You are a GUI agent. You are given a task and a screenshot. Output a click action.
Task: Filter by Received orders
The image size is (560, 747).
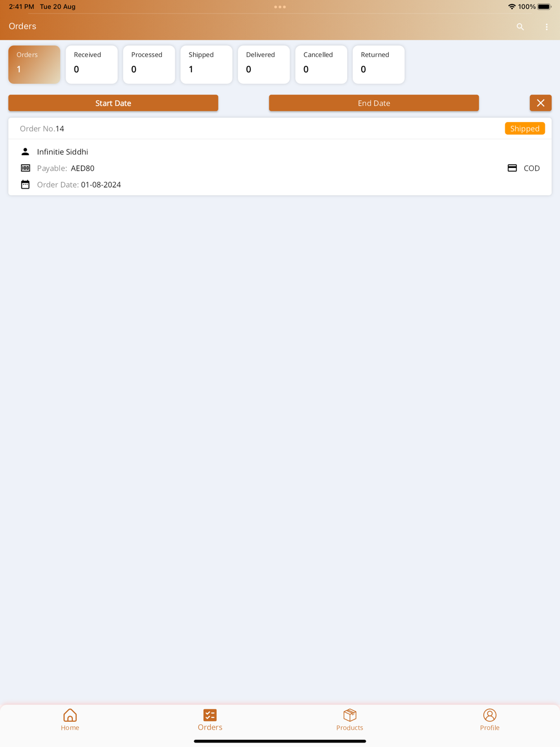(92, 64)
